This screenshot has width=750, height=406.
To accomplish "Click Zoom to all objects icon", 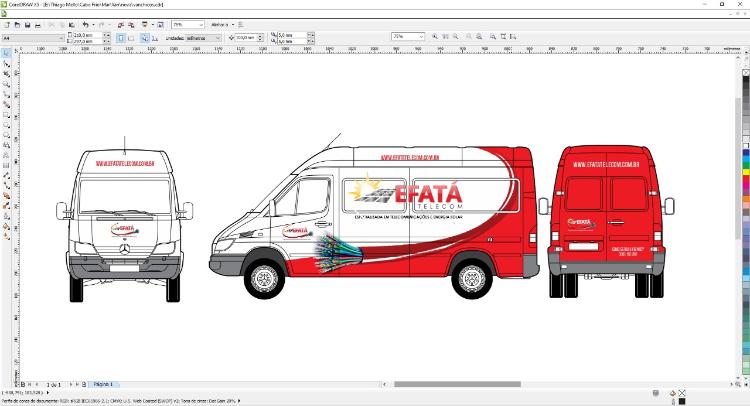I will (x=479, y=36).
